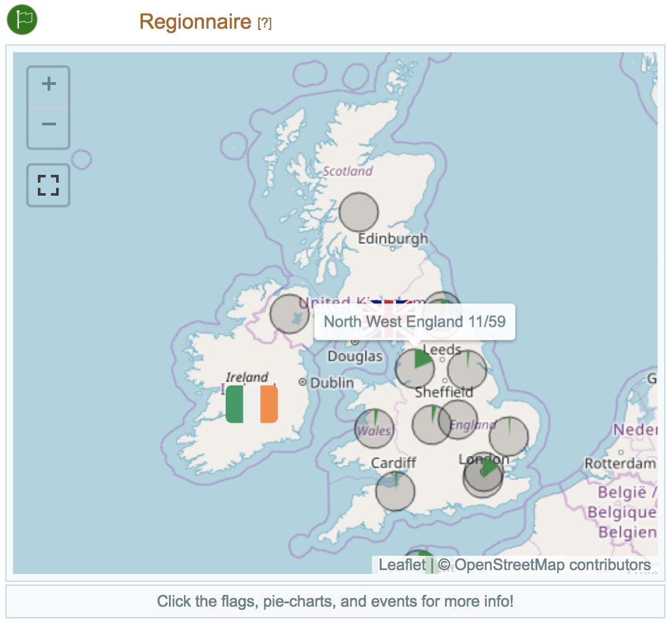Click the North West England pie-chart
This screenshot has width=672, height=621.
[x=414, y=369]
